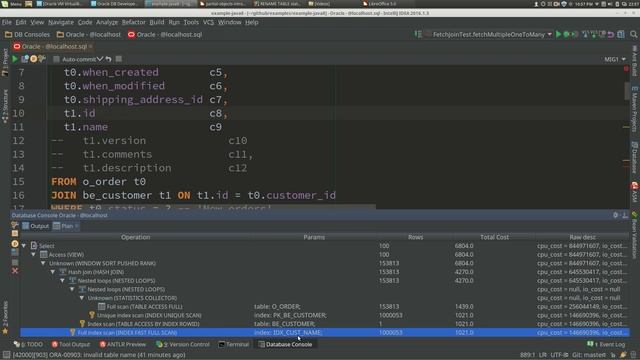Collapse the first Nested loops node
The image size is (640, 360).
click(x=63, y=281)
